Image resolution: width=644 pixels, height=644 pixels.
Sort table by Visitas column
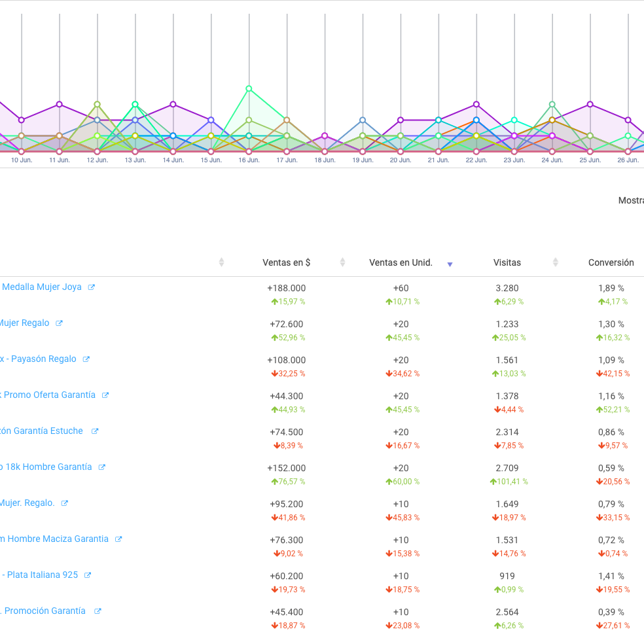tap(556, 262)
